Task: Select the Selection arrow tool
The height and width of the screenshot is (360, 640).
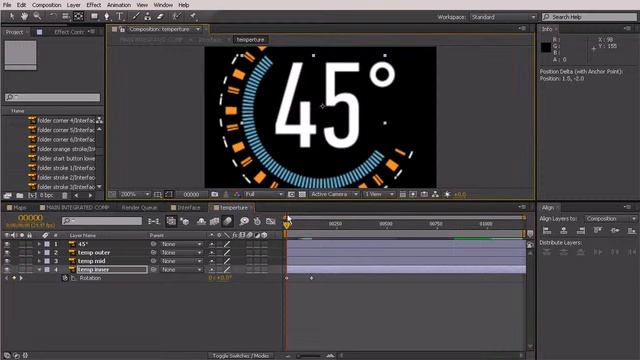Action: (x=11, y=16)
